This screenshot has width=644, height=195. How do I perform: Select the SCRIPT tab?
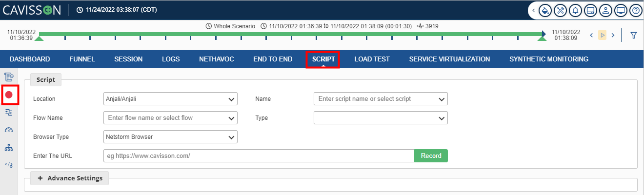coord(323,59)
